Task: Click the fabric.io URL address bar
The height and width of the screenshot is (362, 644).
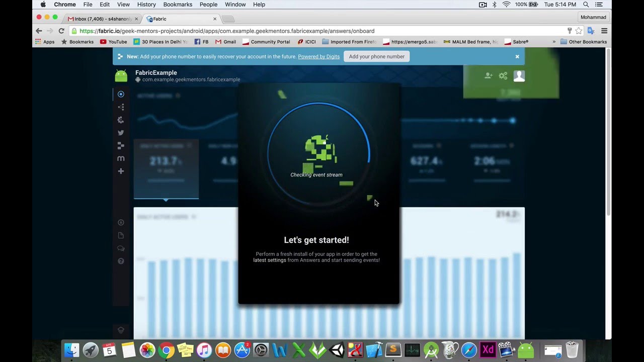Action: point(317,31)
